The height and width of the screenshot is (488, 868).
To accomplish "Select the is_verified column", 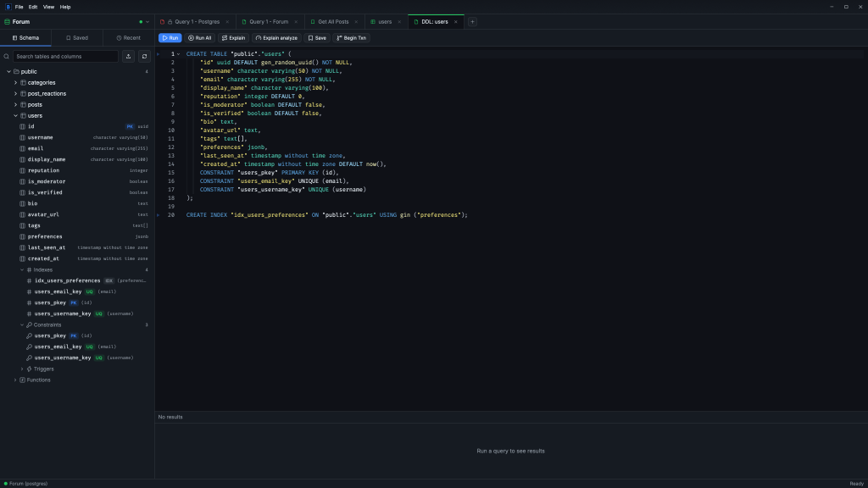I will point(76,192).
